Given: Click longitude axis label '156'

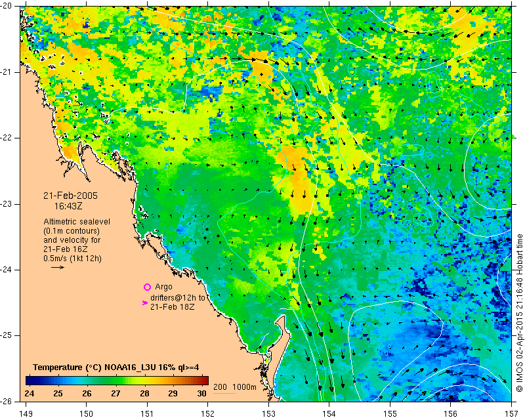Looking at the screenshot, I should (x=451, y=414).
